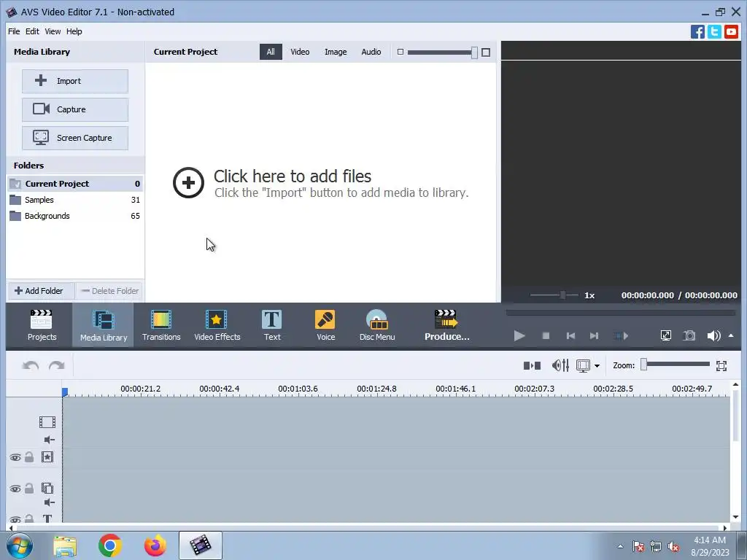Mute preview sound with speaker icon
The height and width of the screenshot is (560, 747).
[x=713, y=335]
